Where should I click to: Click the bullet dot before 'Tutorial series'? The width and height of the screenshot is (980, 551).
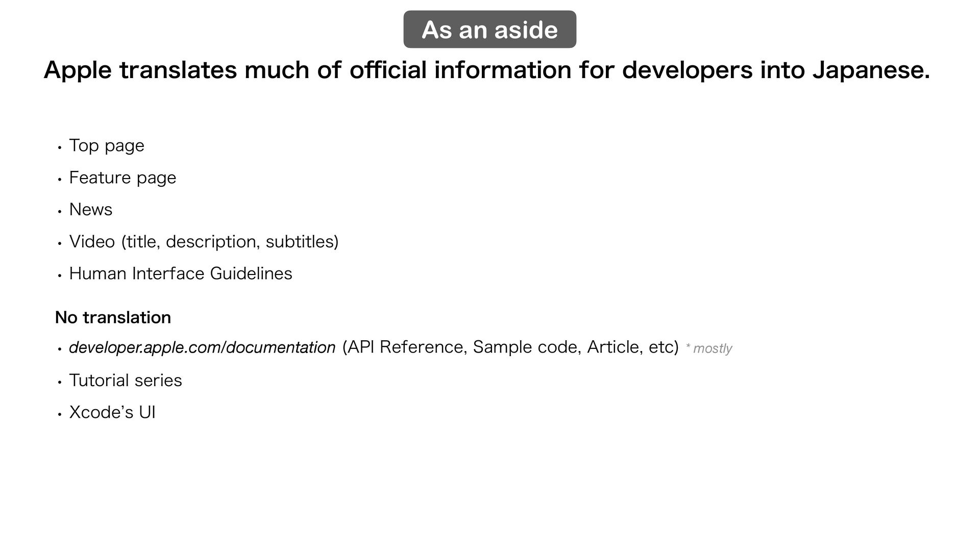60,382
